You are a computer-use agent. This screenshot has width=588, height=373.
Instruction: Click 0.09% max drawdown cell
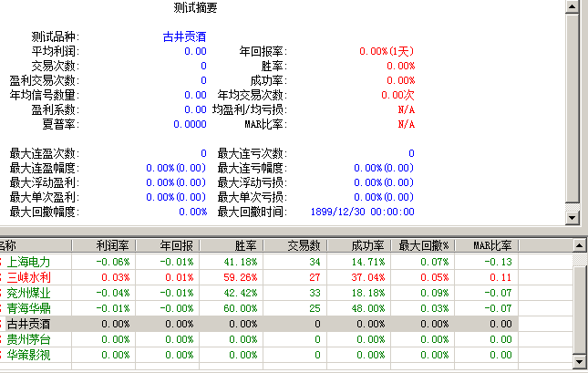click(435, 293)
